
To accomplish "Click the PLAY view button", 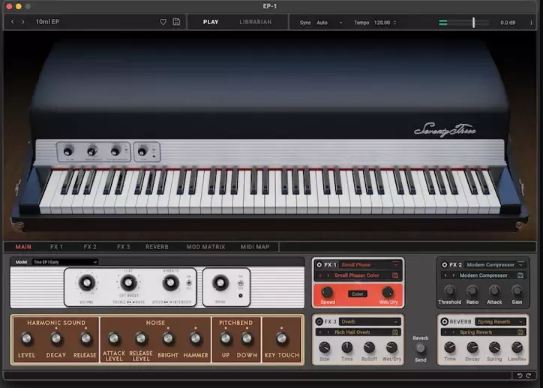I will pos(211,22).
